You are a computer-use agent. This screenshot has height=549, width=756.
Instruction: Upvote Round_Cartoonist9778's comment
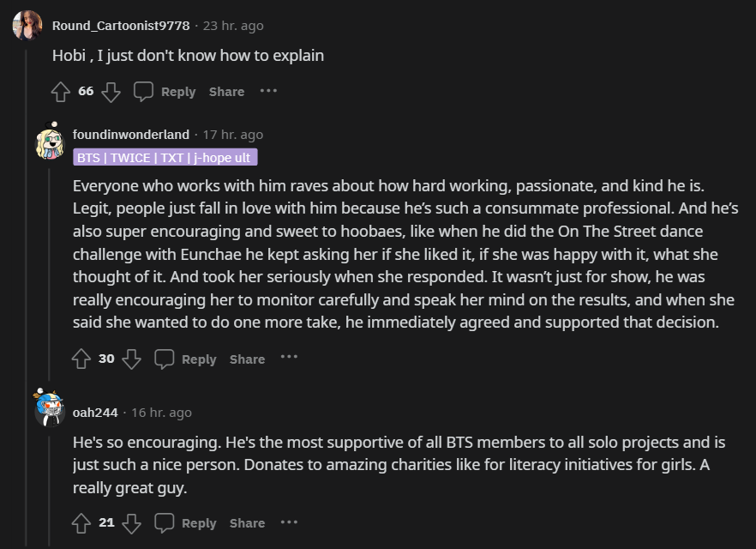pos(60,92)
